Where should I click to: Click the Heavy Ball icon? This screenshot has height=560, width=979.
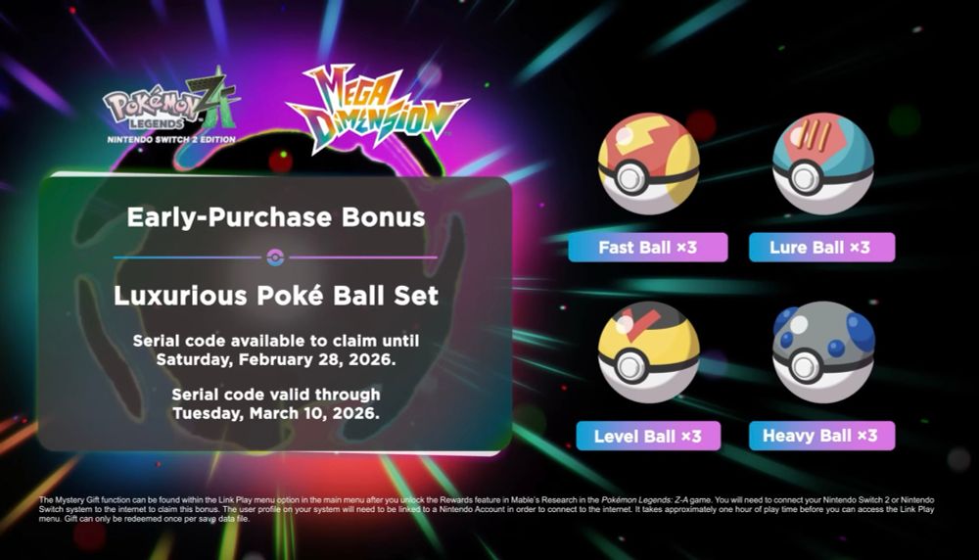tap(823, 352)
